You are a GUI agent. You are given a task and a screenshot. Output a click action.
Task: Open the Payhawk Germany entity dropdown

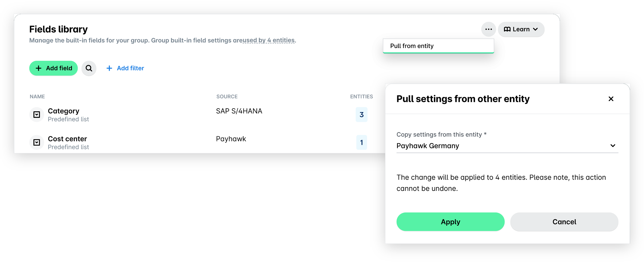(x=507, y=146)
